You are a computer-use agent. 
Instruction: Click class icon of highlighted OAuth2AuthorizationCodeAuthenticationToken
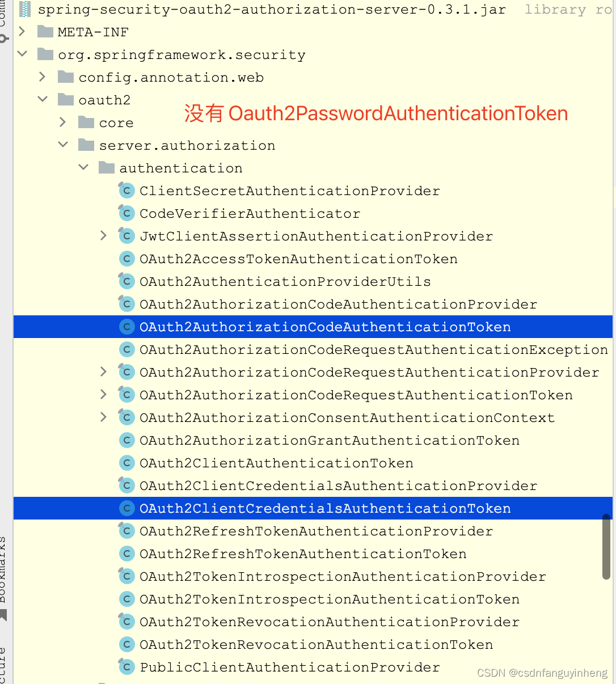click(x=126, y=327)
